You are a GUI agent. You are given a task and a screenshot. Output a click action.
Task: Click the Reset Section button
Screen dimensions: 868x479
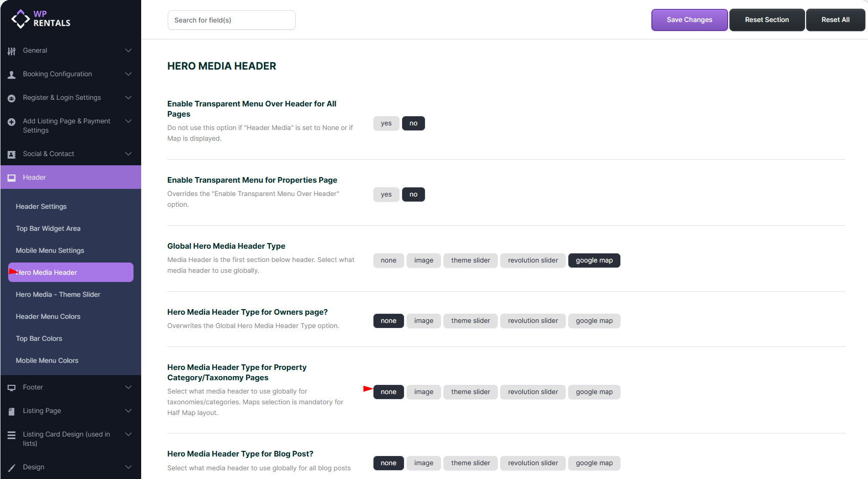[766, 20]
